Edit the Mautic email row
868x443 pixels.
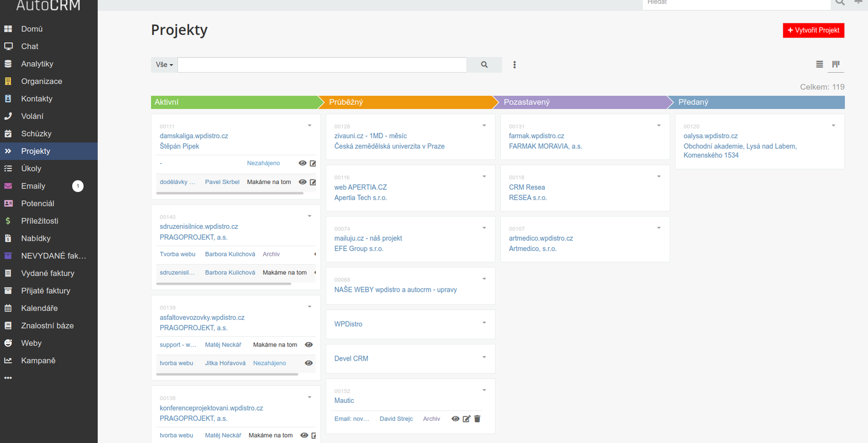click(x=467, y=419)
